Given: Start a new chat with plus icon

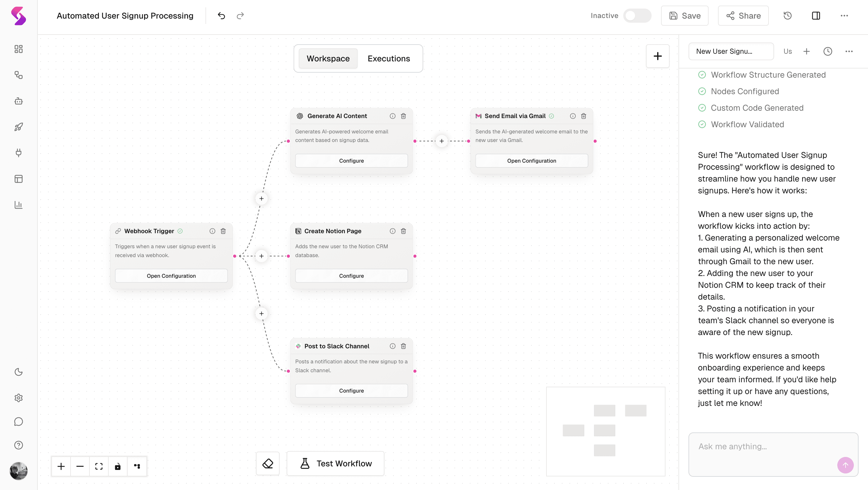Looking at the screenshot, I should click(806, 51).
